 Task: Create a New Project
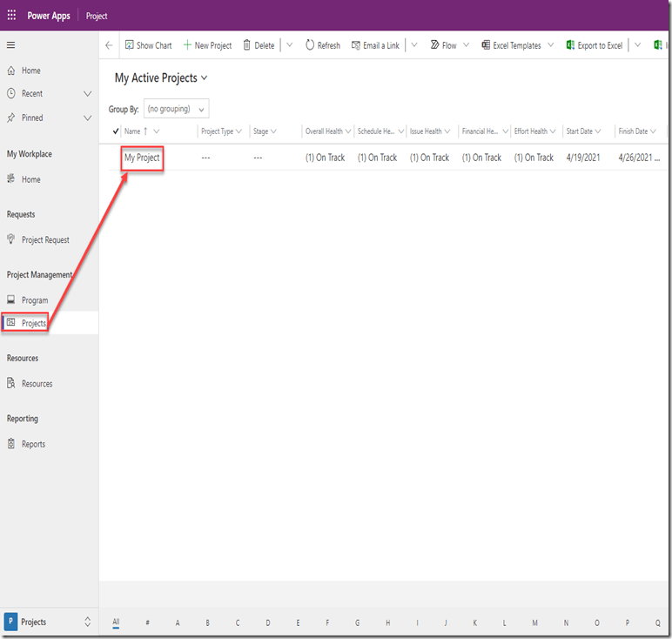(x=207, y=45)
